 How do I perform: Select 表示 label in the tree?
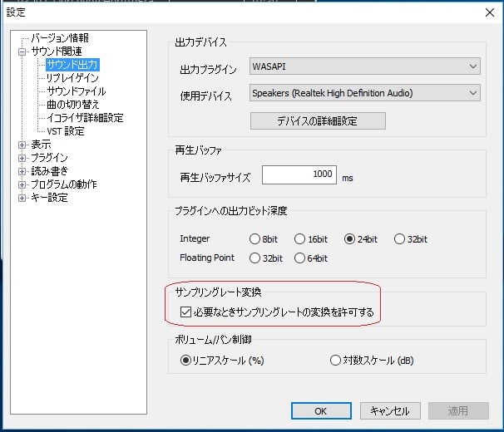[41, 145]
